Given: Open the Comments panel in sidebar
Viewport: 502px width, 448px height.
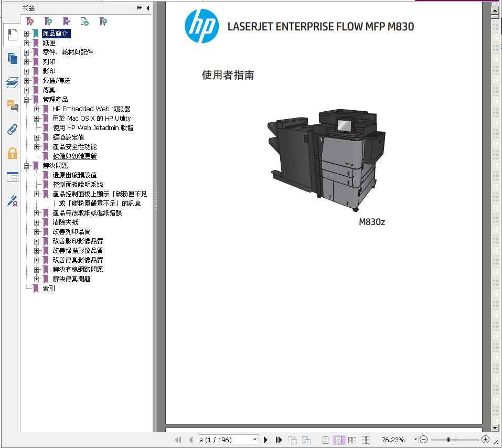Looking at the screenshot, I should click(x=13, y=105).
